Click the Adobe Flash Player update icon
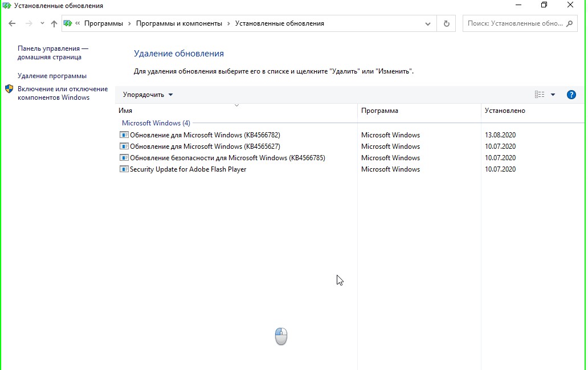Screen dimensions: 588x370 [x=124, y=169]
